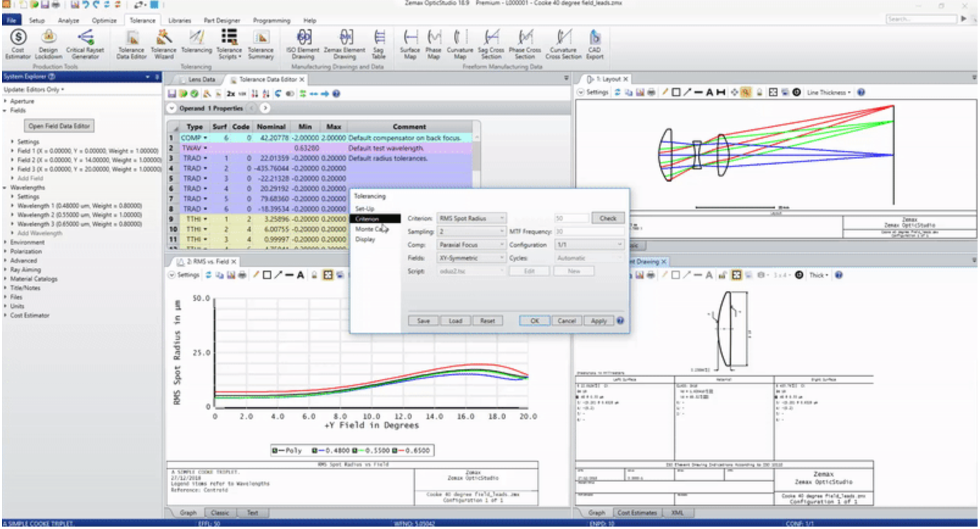Open Zemax Element Drawing

[345, 44]
